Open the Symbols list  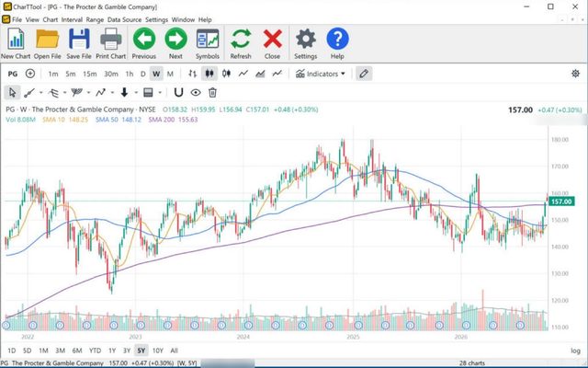coord(208,43)
